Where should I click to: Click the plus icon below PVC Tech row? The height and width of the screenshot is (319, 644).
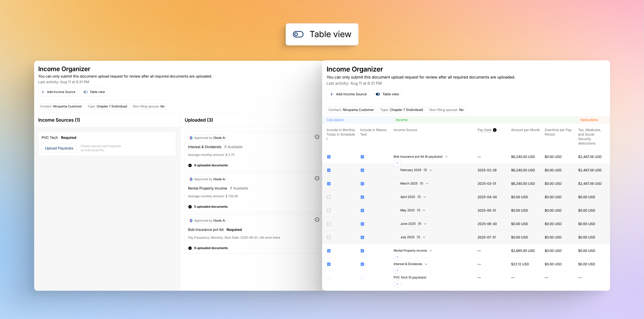(x=397, y=284)
